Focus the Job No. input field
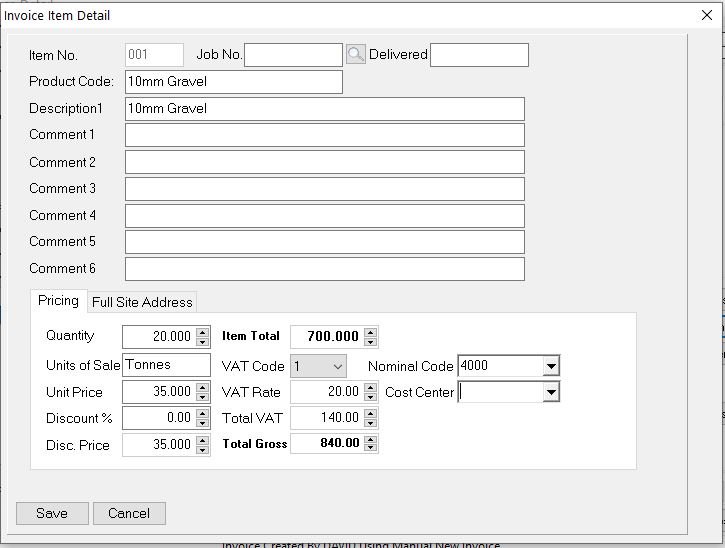 tap(293, 55)
